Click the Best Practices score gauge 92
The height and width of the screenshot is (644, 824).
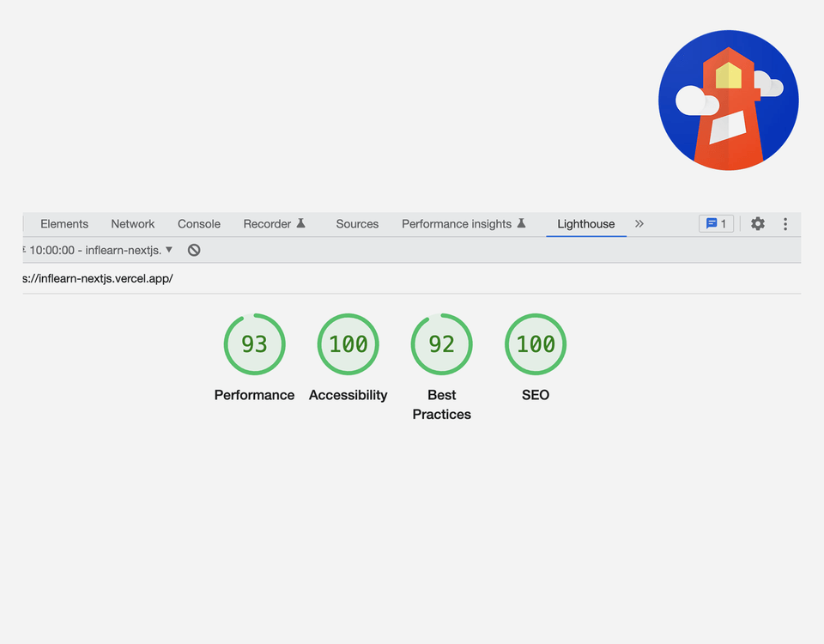click(x=441, y=344)
